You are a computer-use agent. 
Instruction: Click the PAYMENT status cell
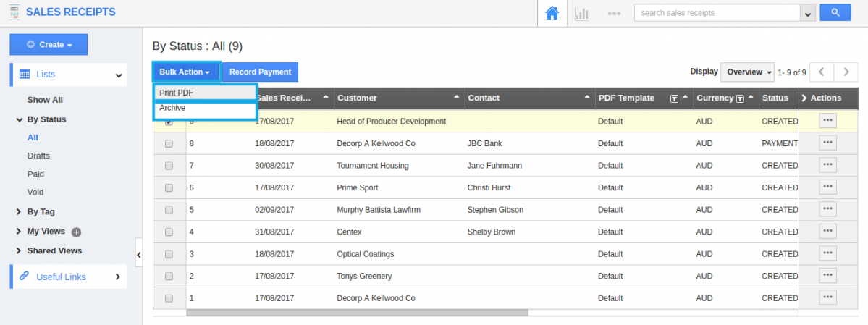[x=780, y=143]
